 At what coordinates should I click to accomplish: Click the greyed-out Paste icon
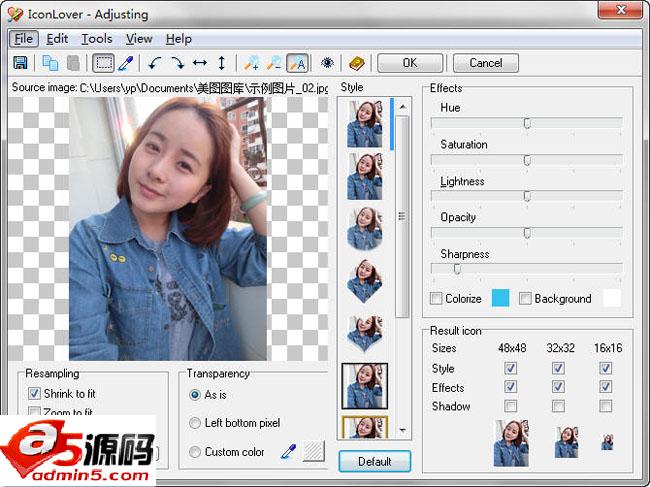point(73,63)
